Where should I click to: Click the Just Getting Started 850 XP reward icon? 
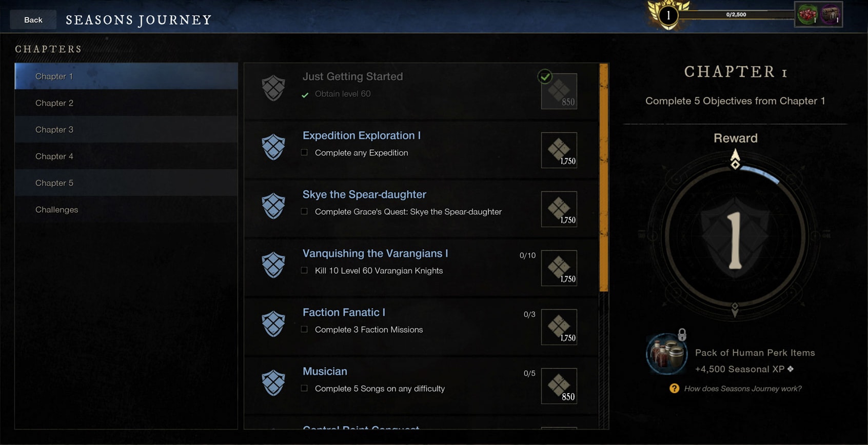559,91
